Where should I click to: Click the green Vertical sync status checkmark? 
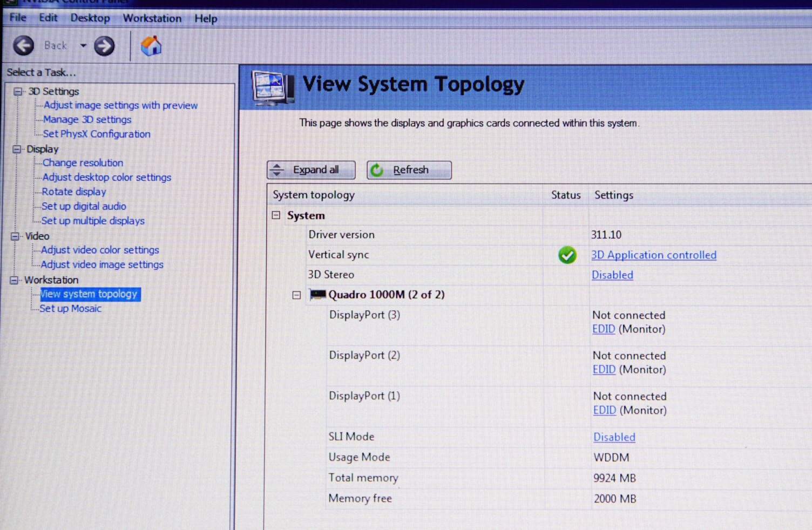click(567, 255)
